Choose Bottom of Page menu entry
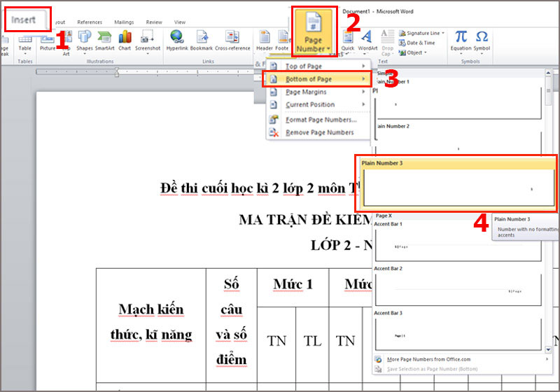The width and height of the screenshot is (560, 392). click(318, 79)
